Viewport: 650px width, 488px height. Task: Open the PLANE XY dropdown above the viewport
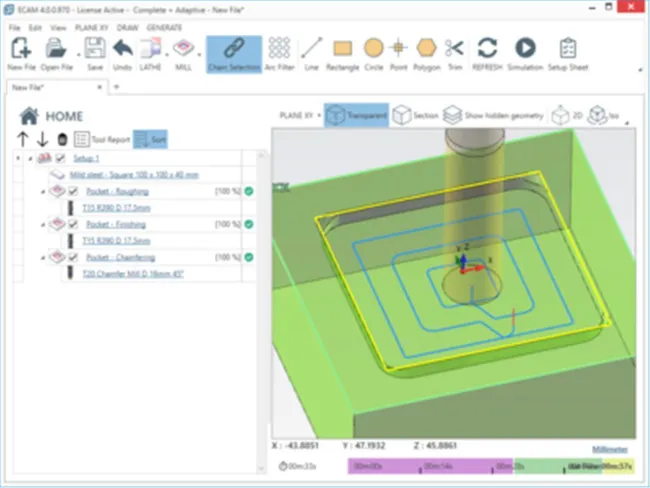[300, 115]
